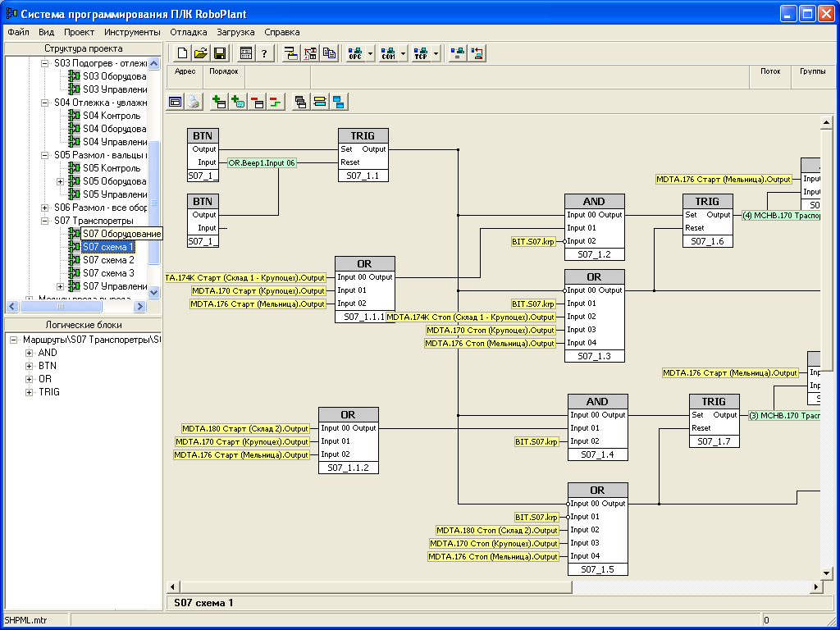The width and height of the screenshot is (840, 630).
Task: Click the COM connection icon
Action: pos(388,53)
